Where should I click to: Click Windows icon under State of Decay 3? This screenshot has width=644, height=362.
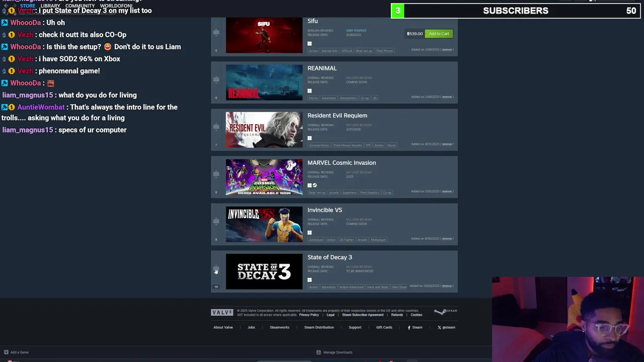pos(309,280)
